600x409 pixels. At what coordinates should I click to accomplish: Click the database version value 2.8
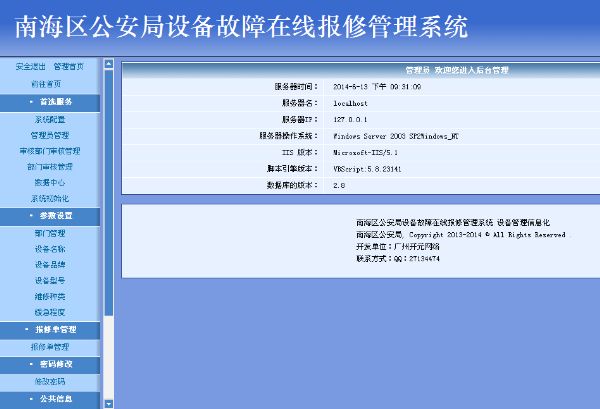tap(339, 186)
